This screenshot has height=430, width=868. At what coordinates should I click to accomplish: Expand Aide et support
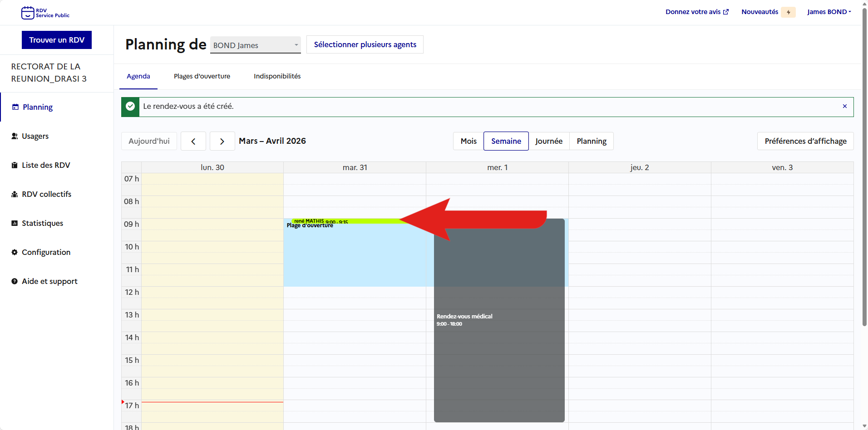click(49, 281)
